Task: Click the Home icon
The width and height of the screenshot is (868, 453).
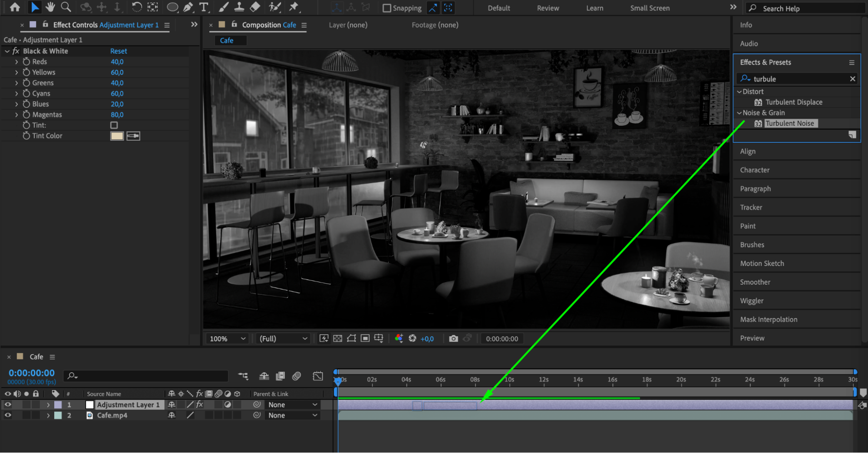Action: click(15, 7)
